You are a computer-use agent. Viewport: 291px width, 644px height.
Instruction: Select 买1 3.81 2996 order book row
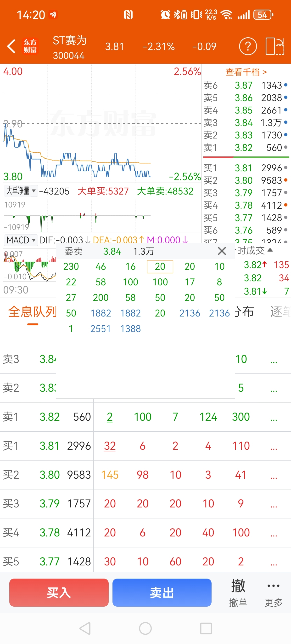[x=246, y=168]
